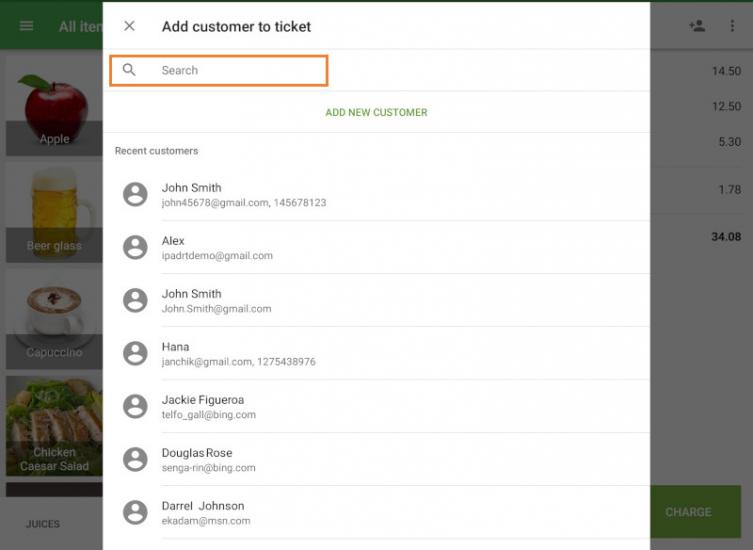Open the hamburger navigation menu
753x550 pixels.
tap(27, 26)
